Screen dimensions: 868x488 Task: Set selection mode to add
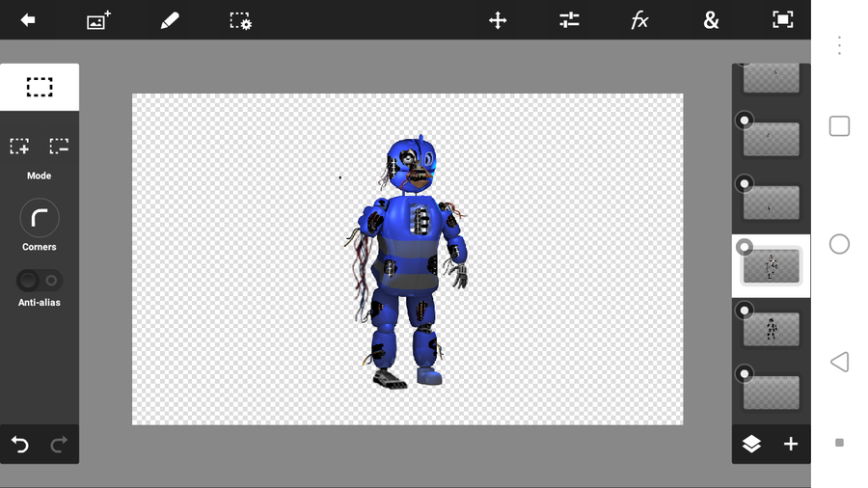click(19, 146)
